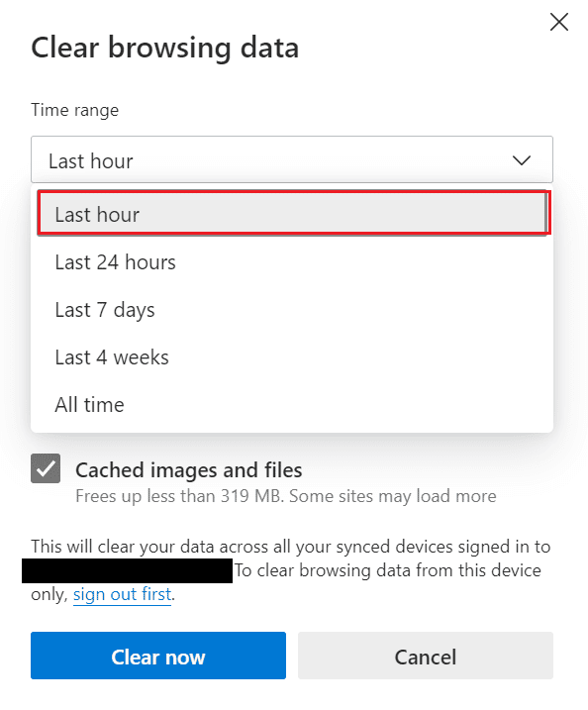This screenshot has width=588, height=710.
Task: Select the highlighted Last hour option
Action: (x=294, y=213)
